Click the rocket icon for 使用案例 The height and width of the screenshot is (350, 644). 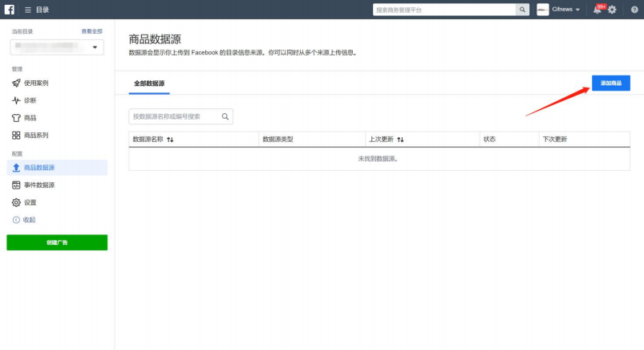tap(16, 83)
